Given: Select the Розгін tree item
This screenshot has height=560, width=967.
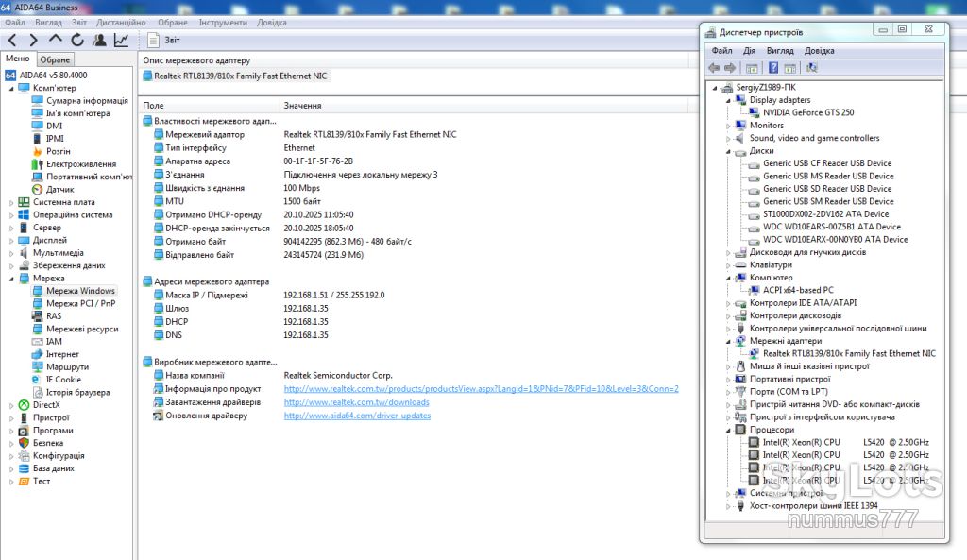Looking at the screenshot, I should click(58, 151).
